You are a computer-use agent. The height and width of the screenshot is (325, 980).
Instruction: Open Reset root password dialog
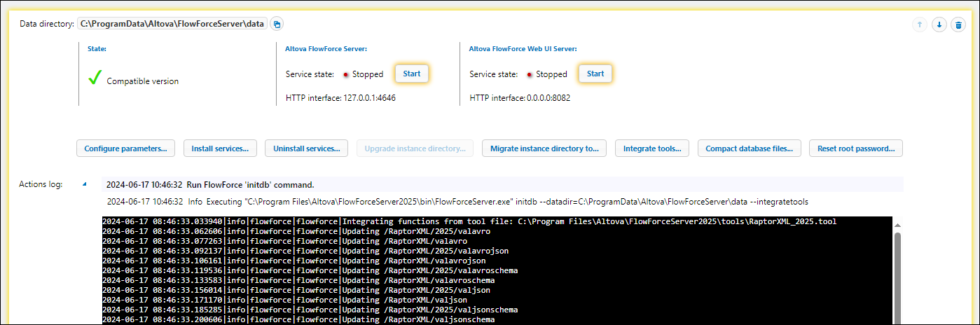point(855,148)
